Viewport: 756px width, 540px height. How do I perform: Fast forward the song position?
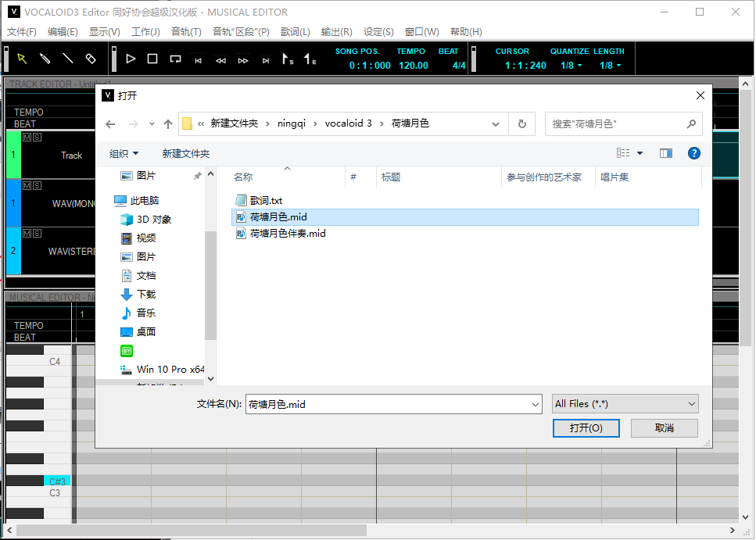(x=243, y=61)
